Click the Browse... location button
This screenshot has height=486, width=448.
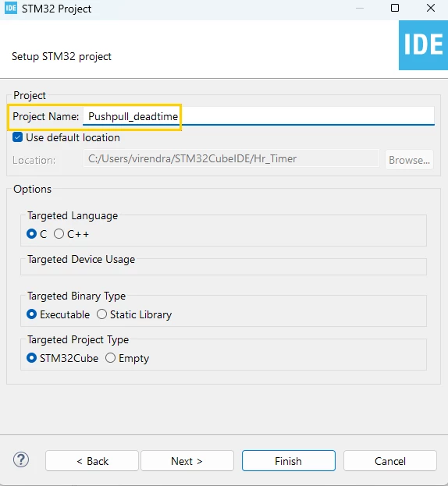409,160
